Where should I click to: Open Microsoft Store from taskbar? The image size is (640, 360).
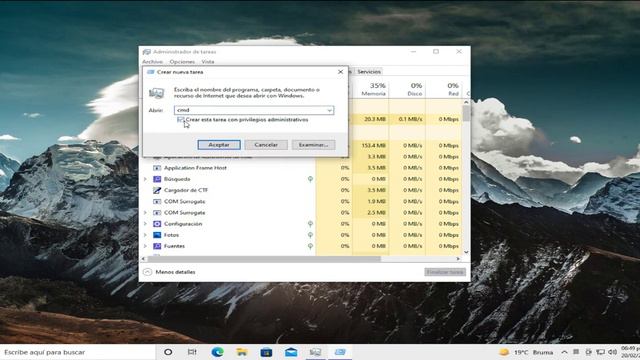(x=266, y=352)
